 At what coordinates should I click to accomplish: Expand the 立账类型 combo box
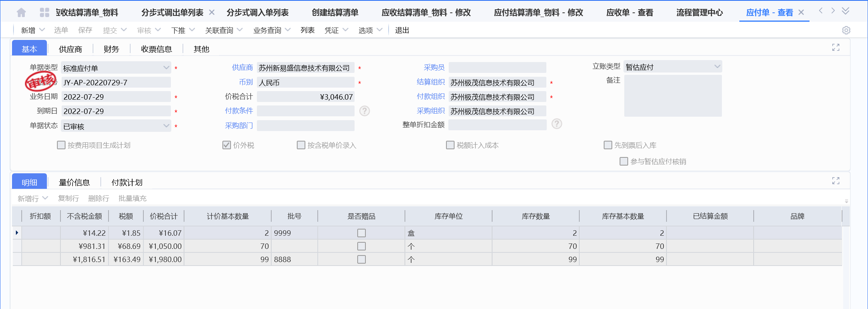click(717, 67)
